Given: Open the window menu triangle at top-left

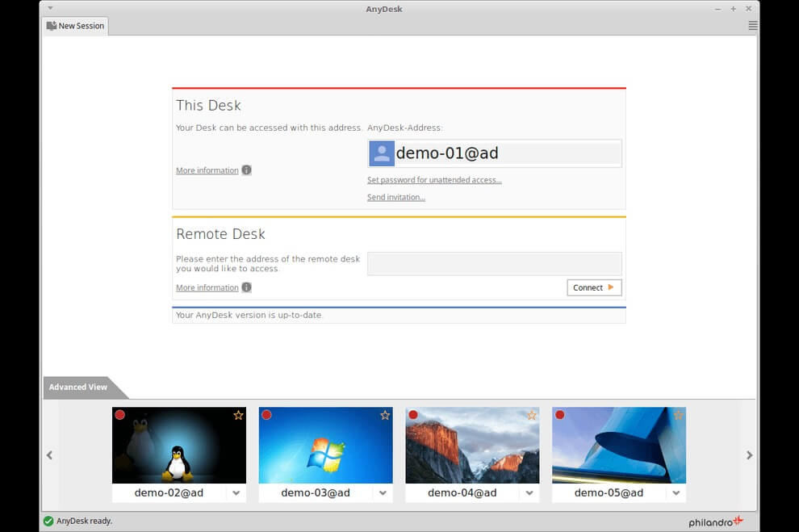Looking at the screenshot, I should [50, 7].
